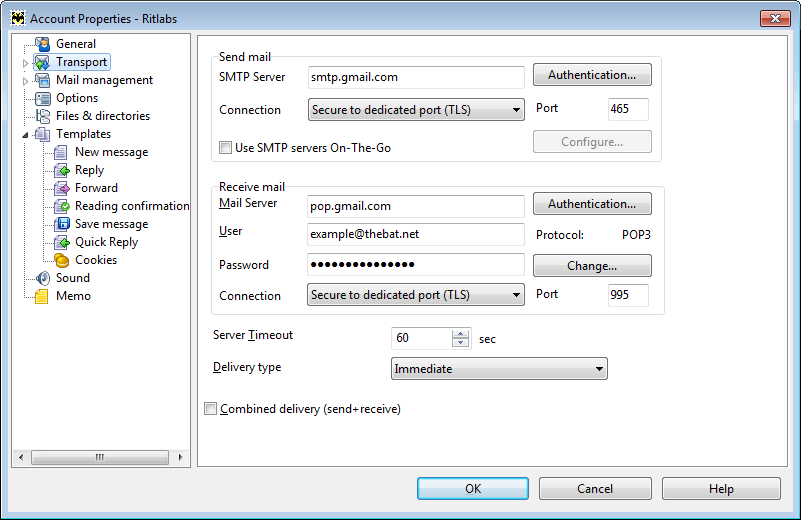The width and height of the screenshot is (801, 520).
Task: Open the Delivery type Immediate dropdown
Action: click(499, 369)
